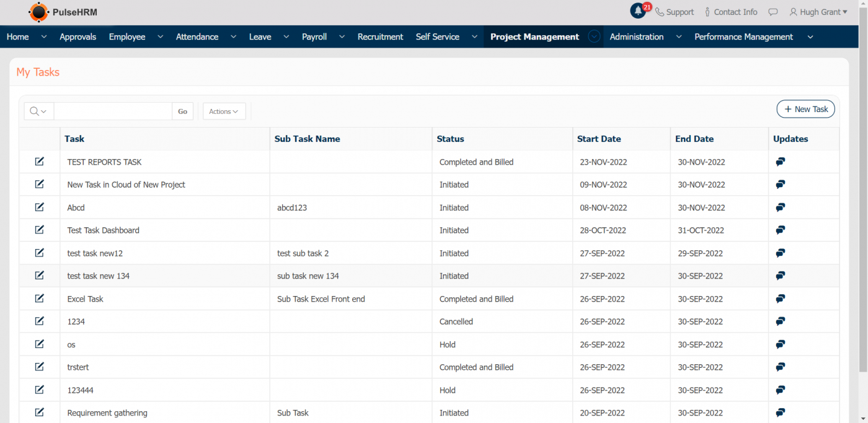
Task: Click edit icon for test task new12
Action: pos(40,253)
